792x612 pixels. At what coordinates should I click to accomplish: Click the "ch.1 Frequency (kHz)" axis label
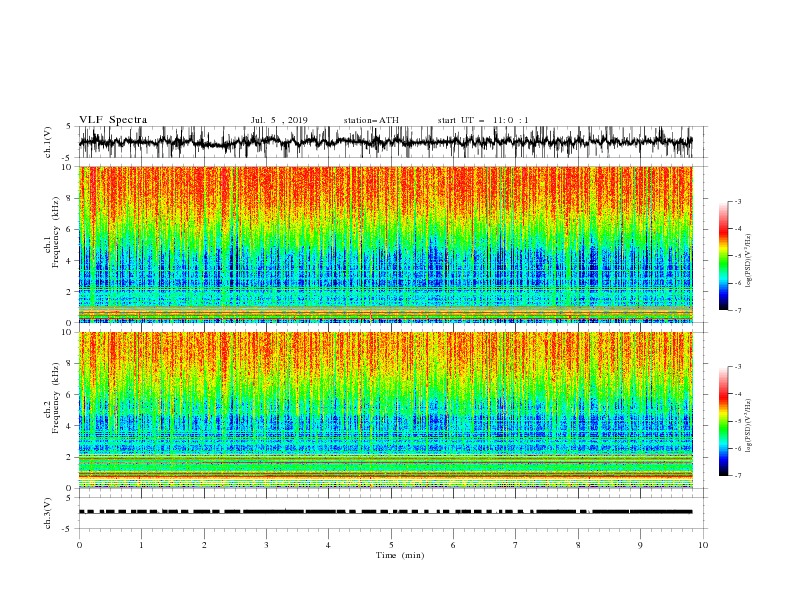52,232
